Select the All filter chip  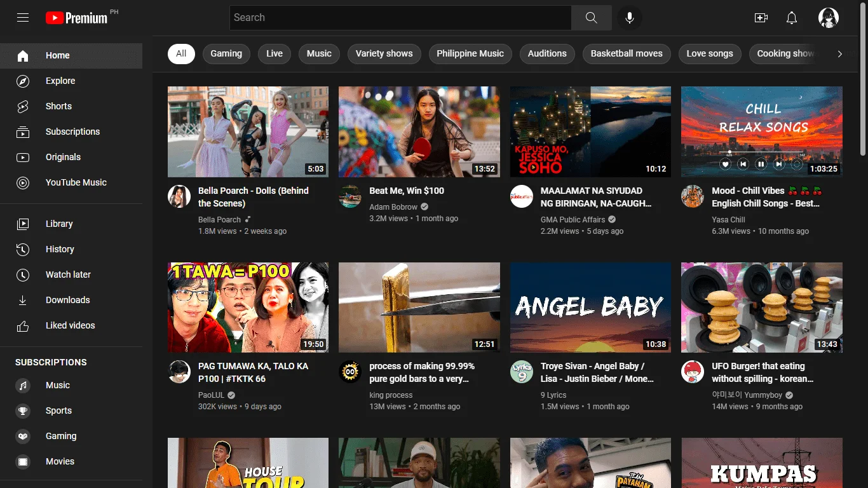coord(181,53)
